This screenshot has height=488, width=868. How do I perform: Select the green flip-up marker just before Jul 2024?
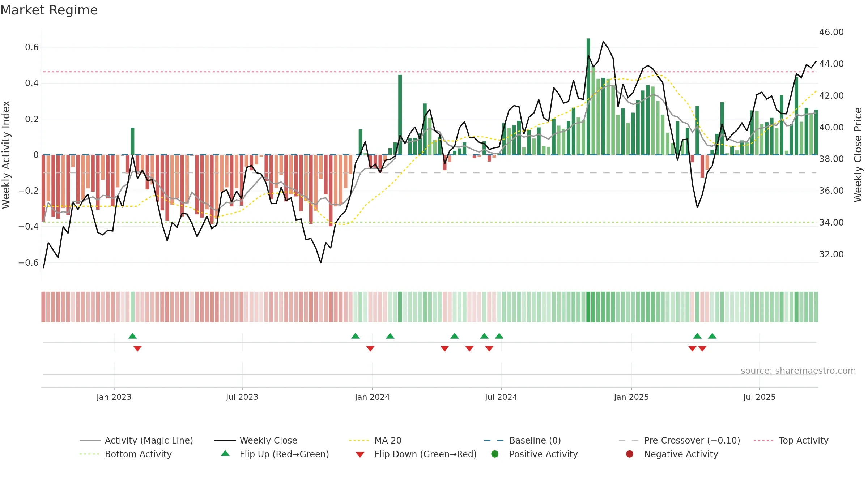499,336
